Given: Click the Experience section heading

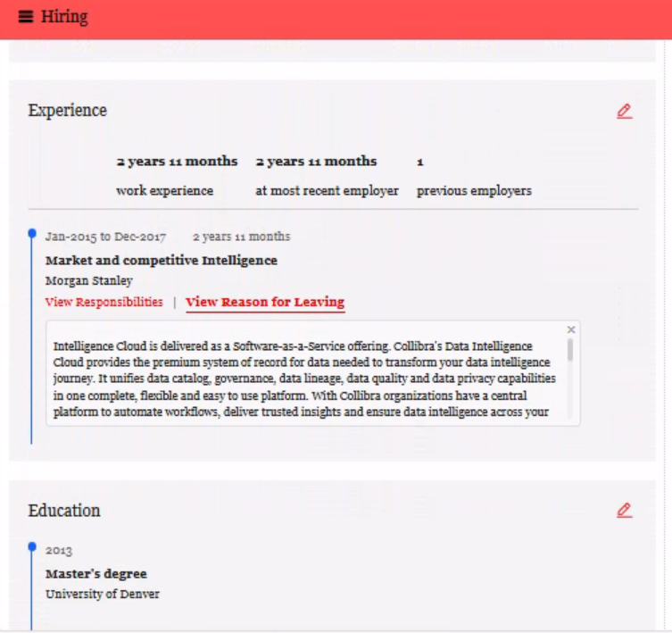Looking at the screenshot, I should (x=67, y=111).
